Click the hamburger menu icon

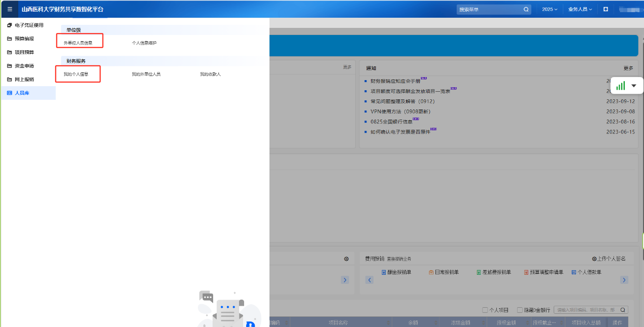point(10,9)
